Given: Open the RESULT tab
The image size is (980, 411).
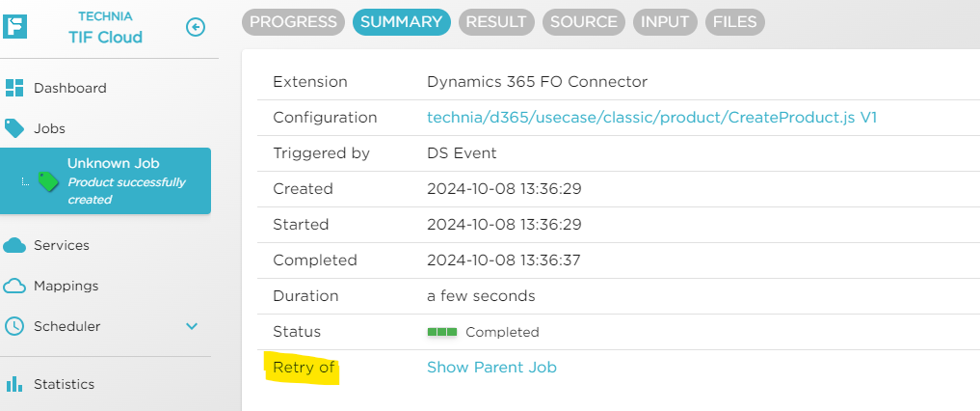Looking at the screenshot, I should pos(496,21).
